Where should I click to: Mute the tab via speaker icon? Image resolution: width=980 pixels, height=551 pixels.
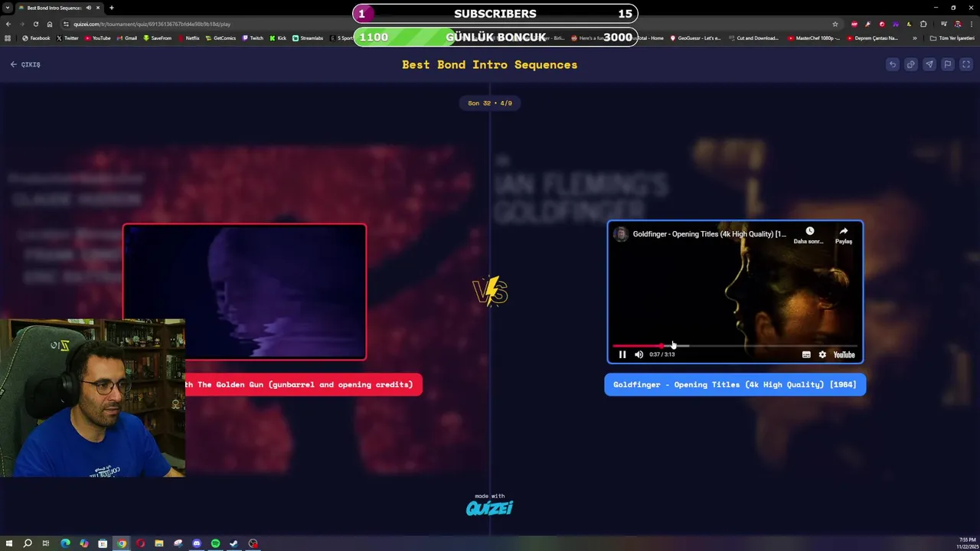click(x=89, y=8)
